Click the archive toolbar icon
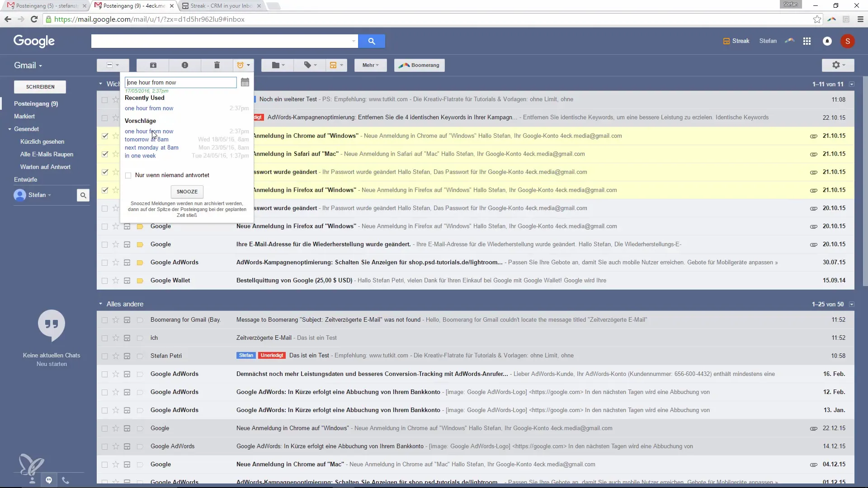 point(153,65)
